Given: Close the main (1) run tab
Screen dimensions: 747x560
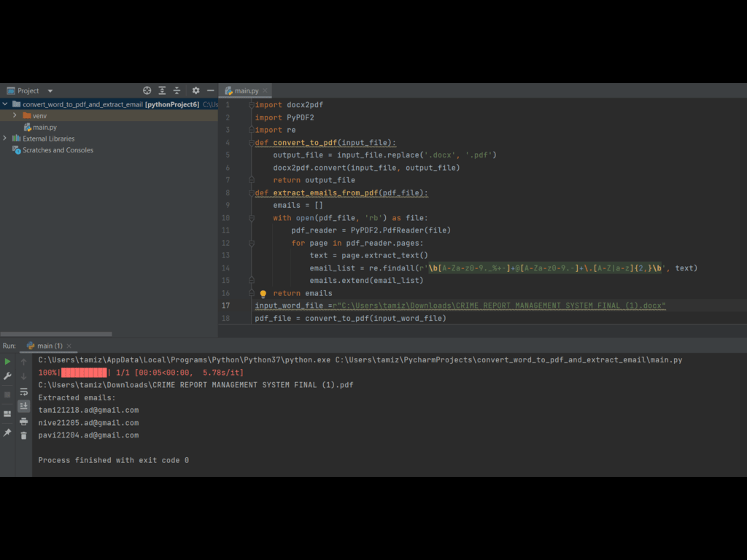Looking at the screenshot, I should click(x=69, y=346).
